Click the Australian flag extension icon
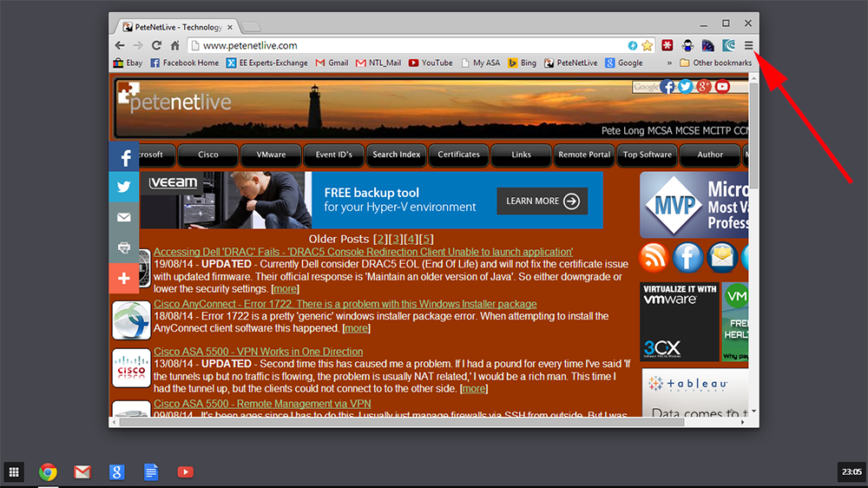The image size is (868, 488). click(x=708, y=45)
